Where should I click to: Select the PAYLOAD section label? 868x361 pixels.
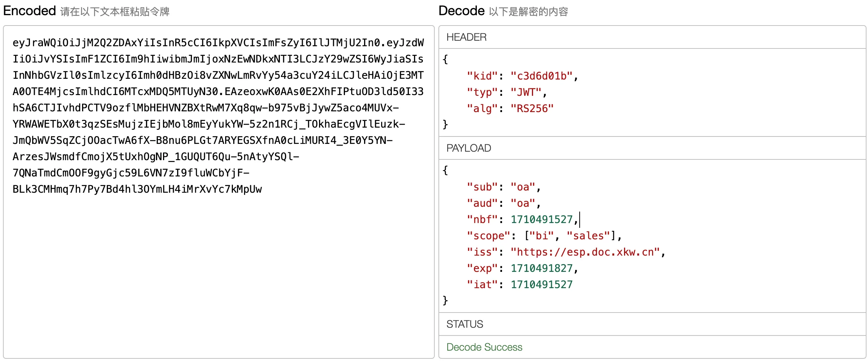click(x=468, y=148)
